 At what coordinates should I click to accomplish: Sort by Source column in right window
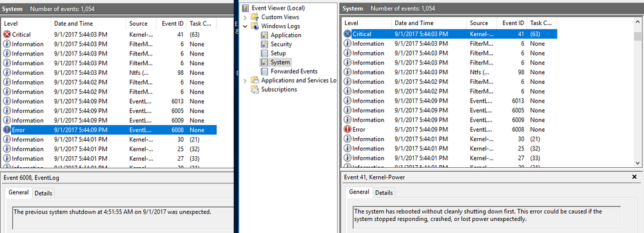[x=482, y=23]
